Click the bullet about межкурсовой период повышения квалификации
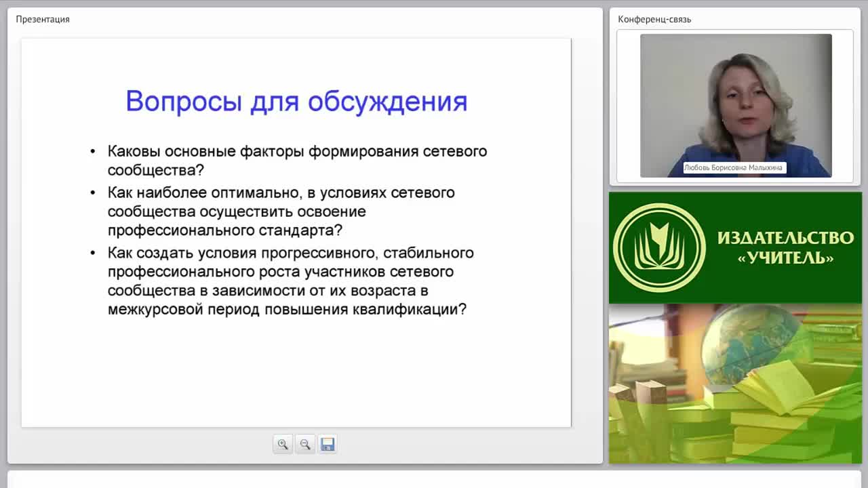The height and width of the screenshot is (488, 868). click(290, 281)
